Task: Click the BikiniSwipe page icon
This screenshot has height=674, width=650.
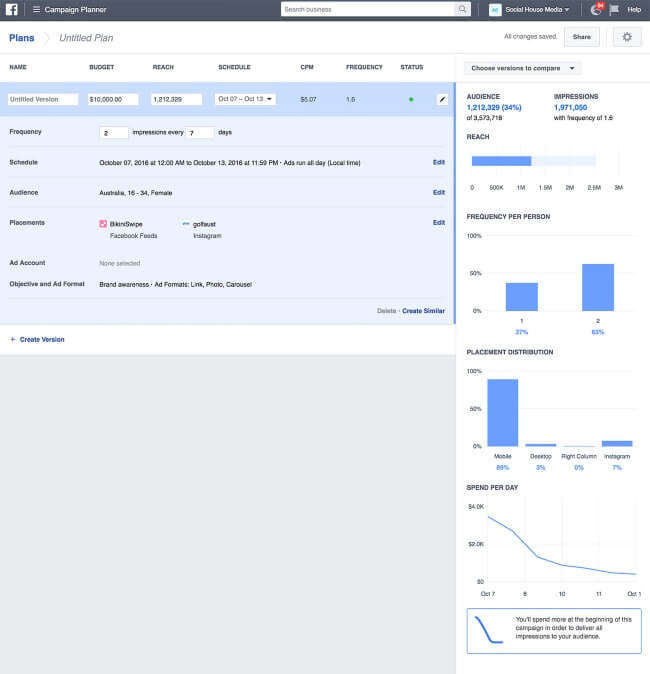Action: 103,224
